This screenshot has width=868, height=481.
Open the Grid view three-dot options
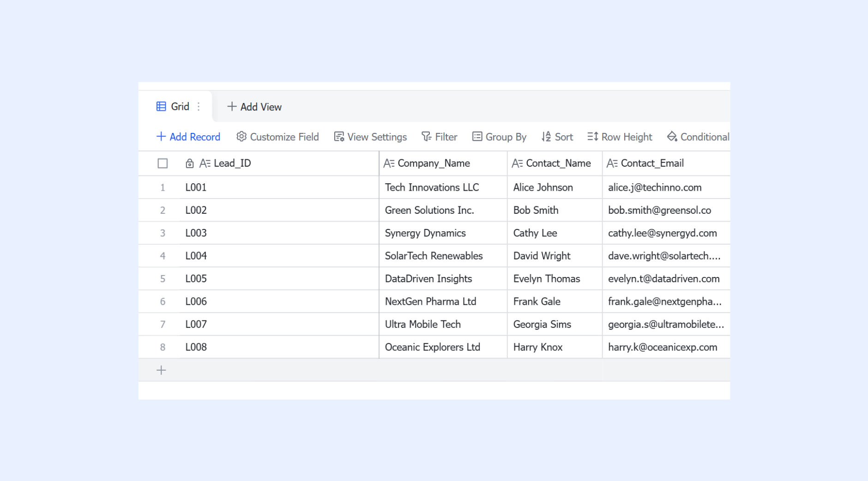(x=199, y=107)
